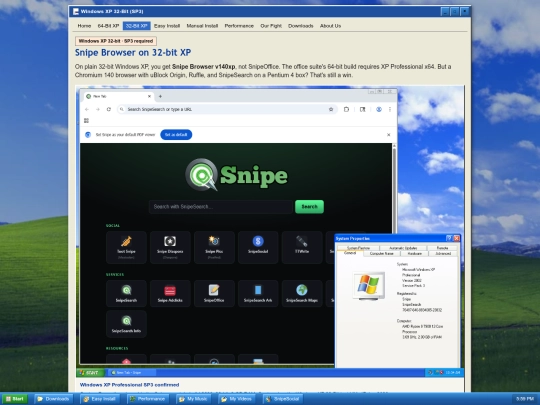Close the New Tab browser tab
The width and height of the screenshot is (540, 405).
click(x=149, y=96)
